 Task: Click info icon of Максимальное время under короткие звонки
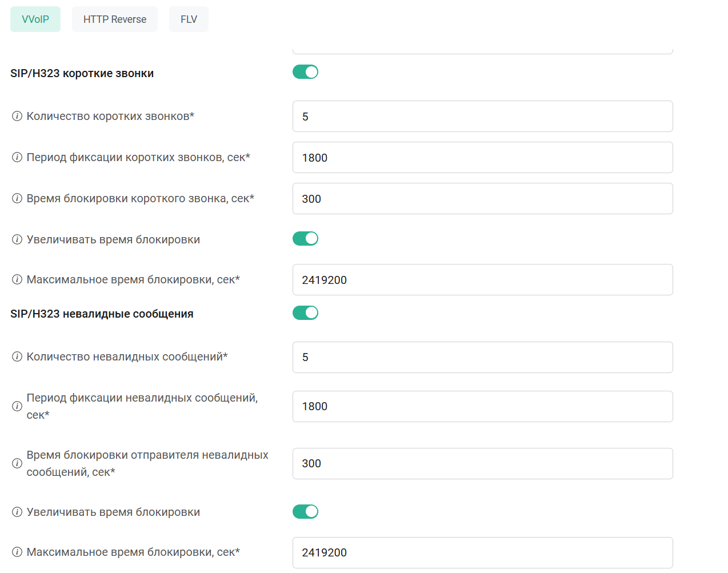coord(17,280)
